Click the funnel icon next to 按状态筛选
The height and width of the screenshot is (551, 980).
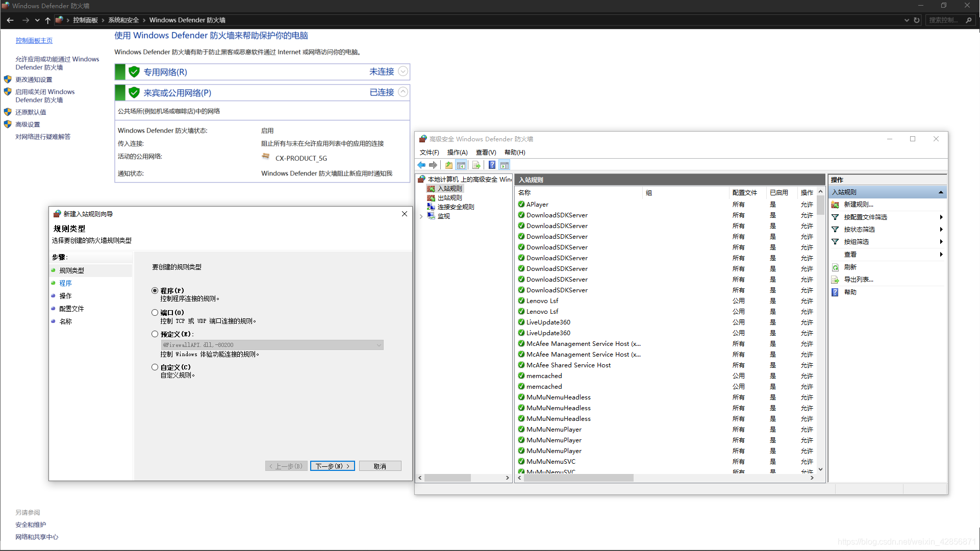pos(835,229)
